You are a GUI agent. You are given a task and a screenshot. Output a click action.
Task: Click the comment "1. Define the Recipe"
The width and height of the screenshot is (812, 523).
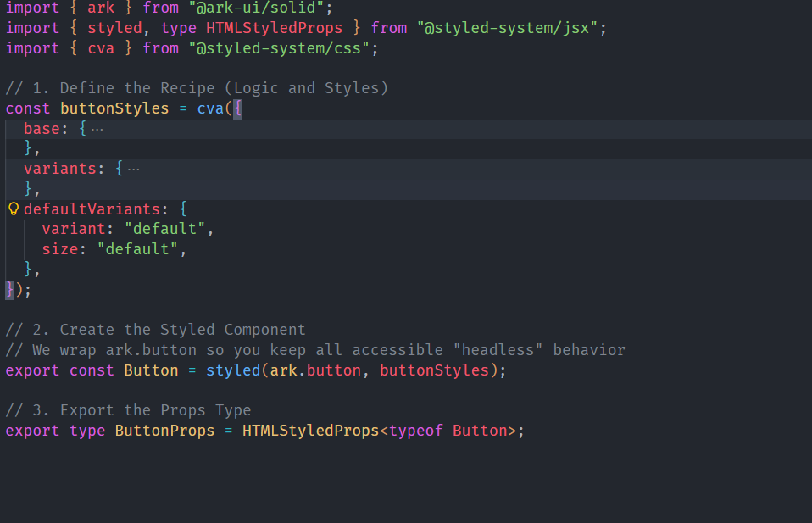[x=197, y=88]
